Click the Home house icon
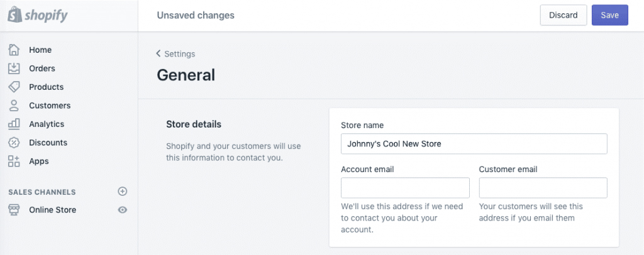The width and height of the screenshot is (644, 255). (14, 50)
